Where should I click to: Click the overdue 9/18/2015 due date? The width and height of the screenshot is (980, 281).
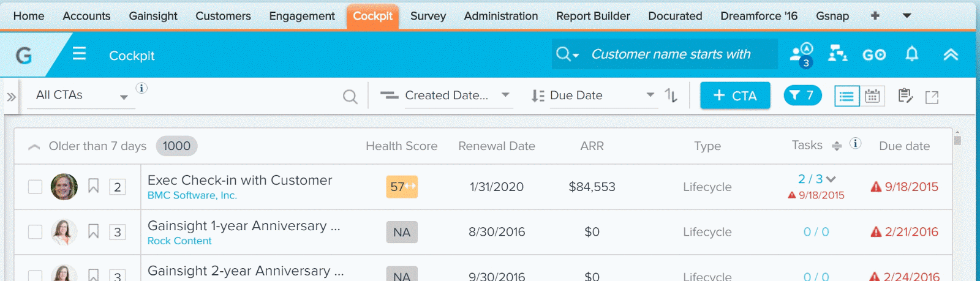coord(905,187)
